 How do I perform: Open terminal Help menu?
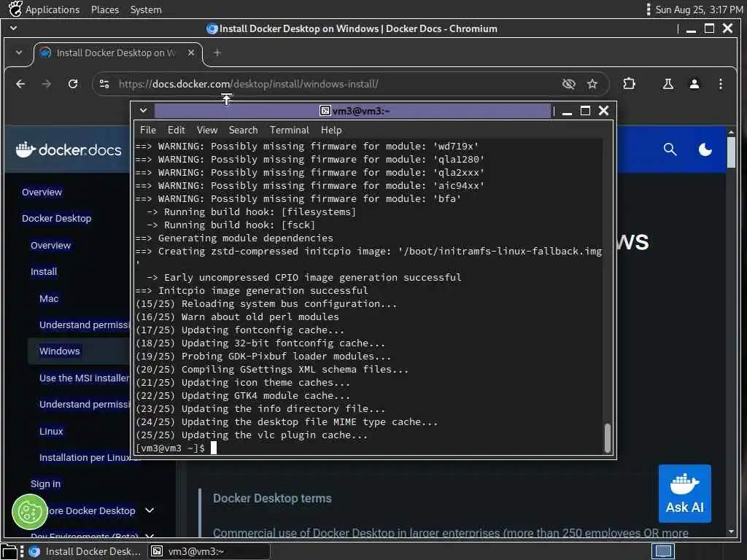331,130
